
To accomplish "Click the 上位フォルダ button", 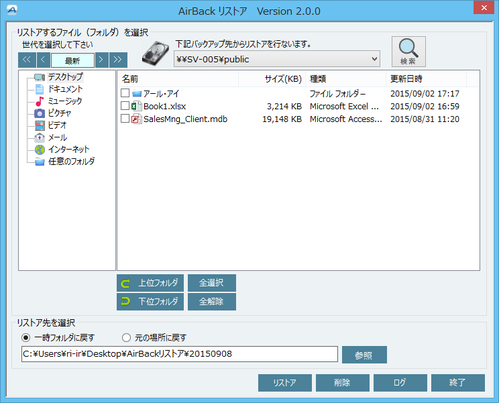I will 150,283.
